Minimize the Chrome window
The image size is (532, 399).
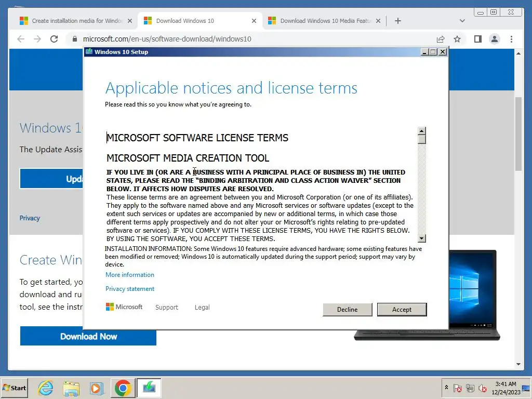[481, 12]
